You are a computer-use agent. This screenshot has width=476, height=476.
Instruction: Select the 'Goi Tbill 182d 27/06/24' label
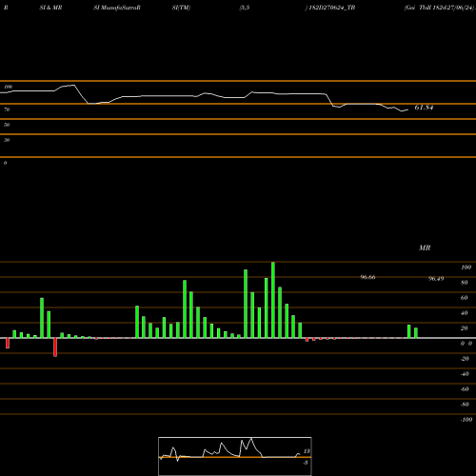[440, 8]
